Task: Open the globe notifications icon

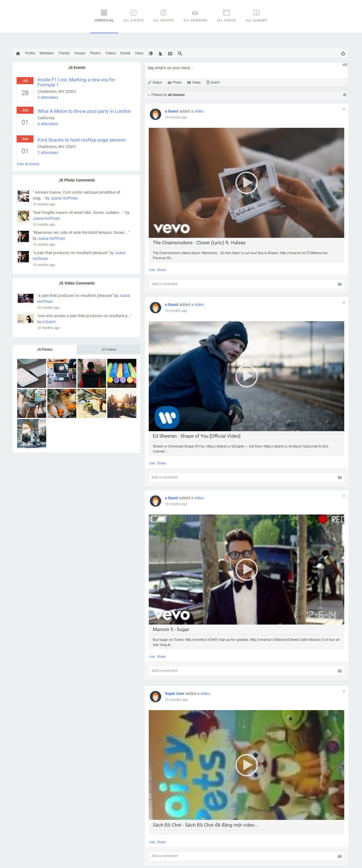Action: 151,53
